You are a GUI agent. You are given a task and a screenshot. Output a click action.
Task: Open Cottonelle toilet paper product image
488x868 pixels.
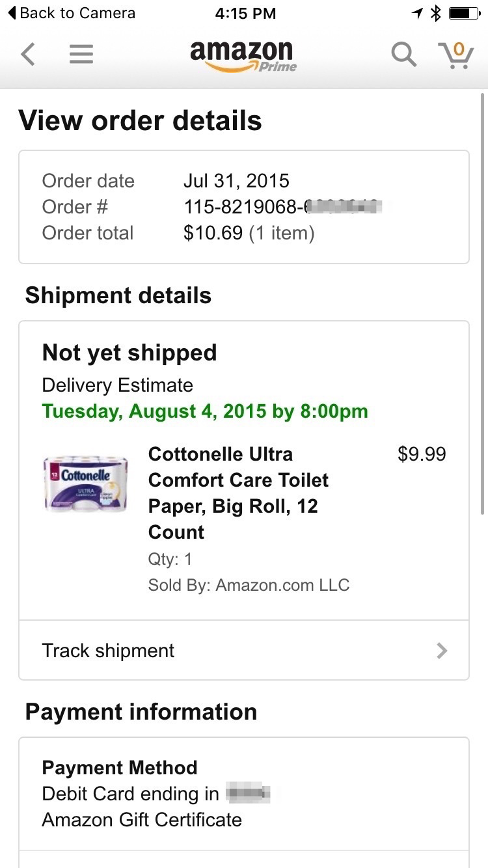85,483
